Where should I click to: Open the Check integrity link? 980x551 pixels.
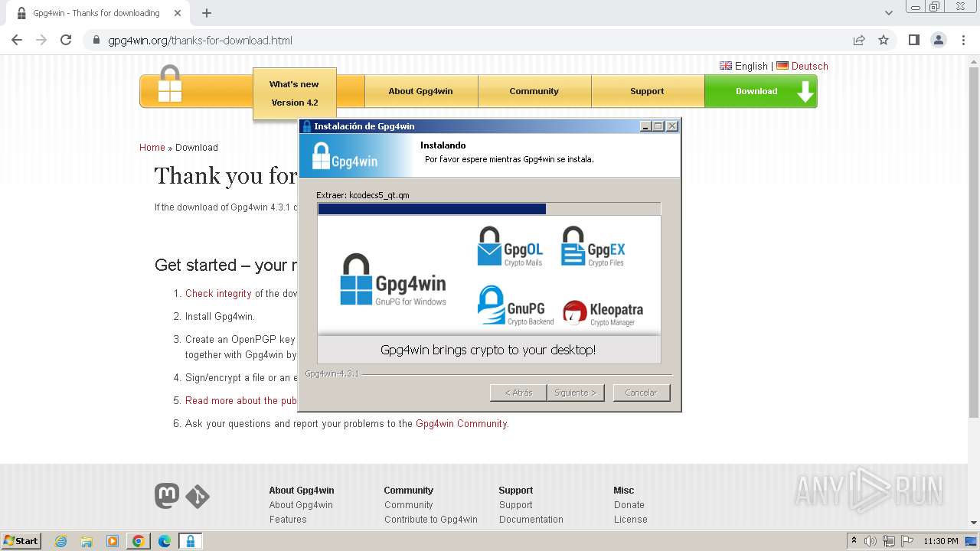click(x=218, y=294)
